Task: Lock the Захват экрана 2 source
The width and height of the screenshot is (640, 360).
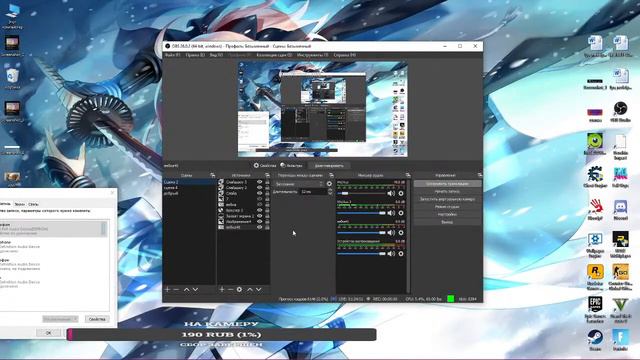Action: pos(267,216)
